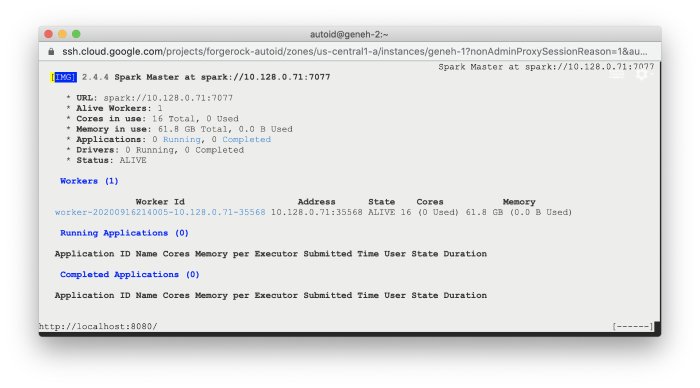Image resolution: width=700 pixels, height=388 pixels.
Task: Click the 'Drivers:' label
Action: (x=97, y=150)
